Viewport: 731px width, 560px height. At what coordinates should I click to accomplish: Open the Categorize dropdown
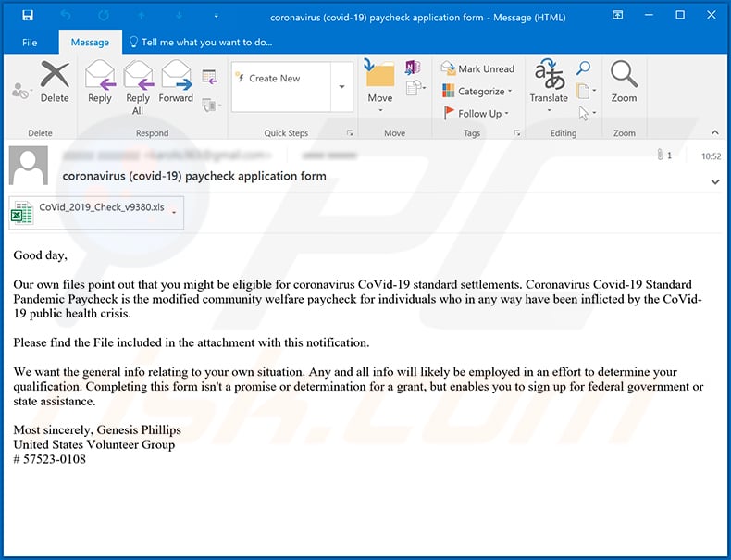(x=477, y=92)
